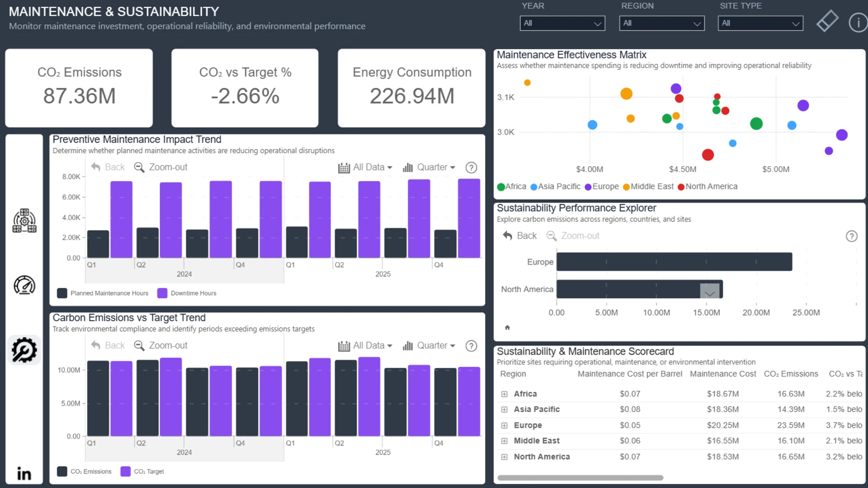Screen dimensions: 868x488
Task: Open the SITE TYPE filter dropdown
Action: (760, 23)
